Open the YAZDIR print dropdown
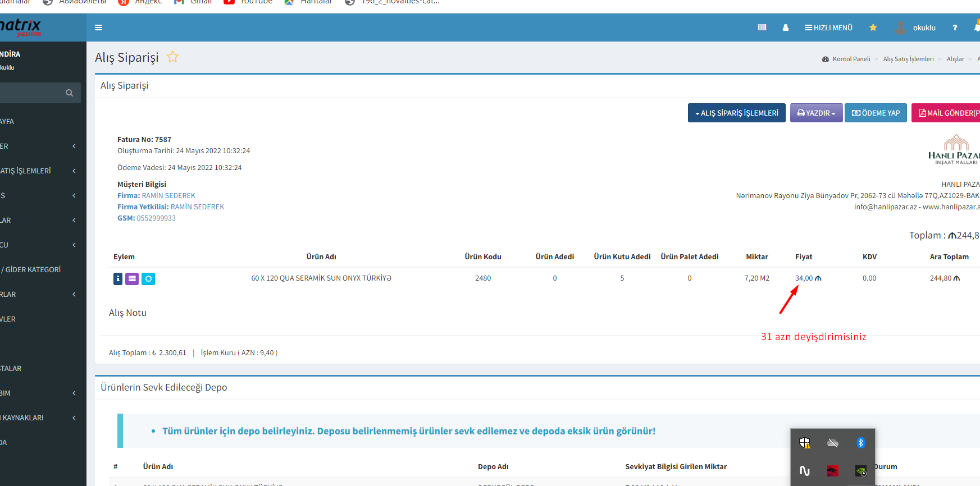Screen dimensions: 980x486 tap(816, 113)
